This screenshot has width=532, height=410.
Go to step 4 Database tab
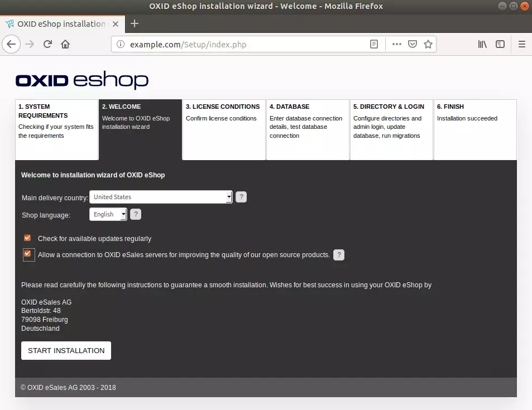click(308, 129)
